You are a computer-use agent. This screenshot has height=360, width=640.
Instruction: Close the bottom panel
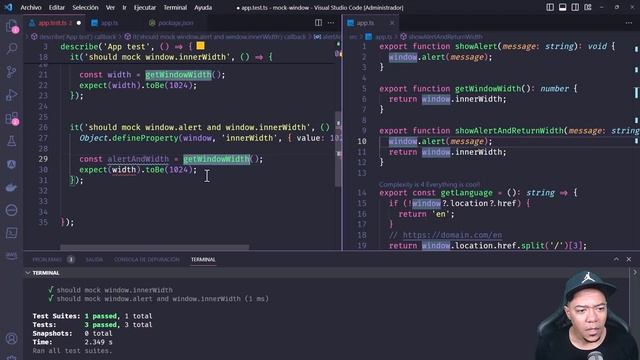(629, 259)
